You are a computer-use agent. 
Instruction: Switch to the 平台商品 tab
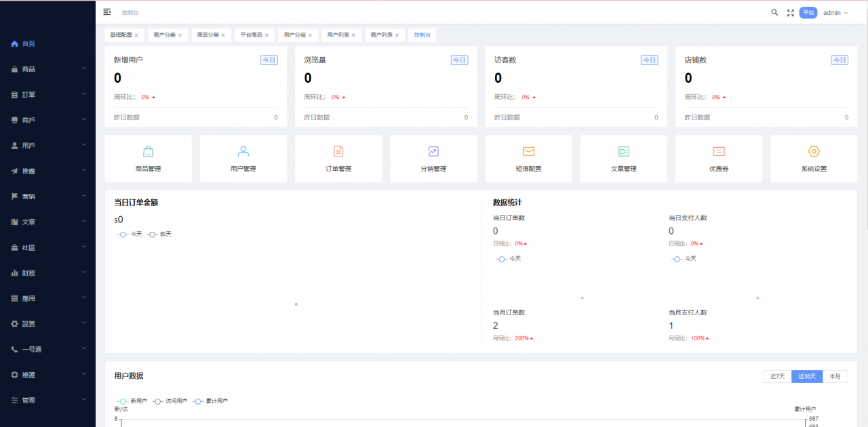click(x=254, y=35)
